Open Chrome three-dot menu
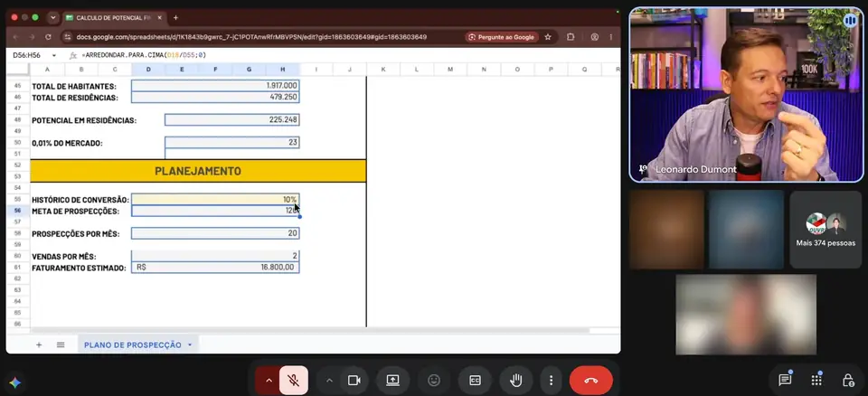The image size is (868, 396). (611, 37)
